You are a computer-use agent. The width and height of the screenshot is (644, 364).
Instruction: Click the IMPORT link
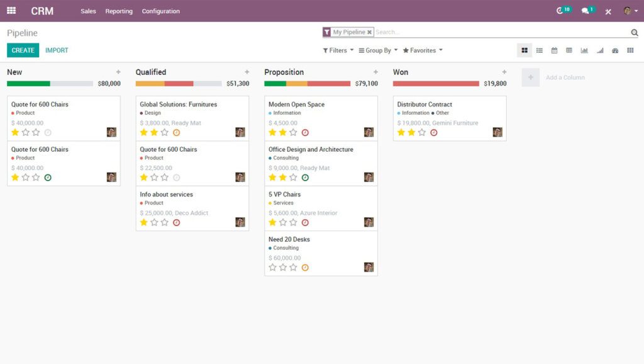point(57,50)
